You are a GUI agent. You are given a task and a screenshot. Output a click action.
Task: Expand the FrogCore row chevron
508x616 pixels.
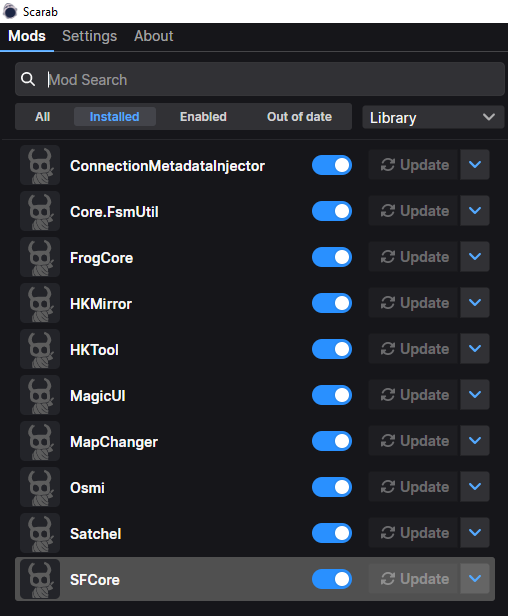(x=475, y=257)
